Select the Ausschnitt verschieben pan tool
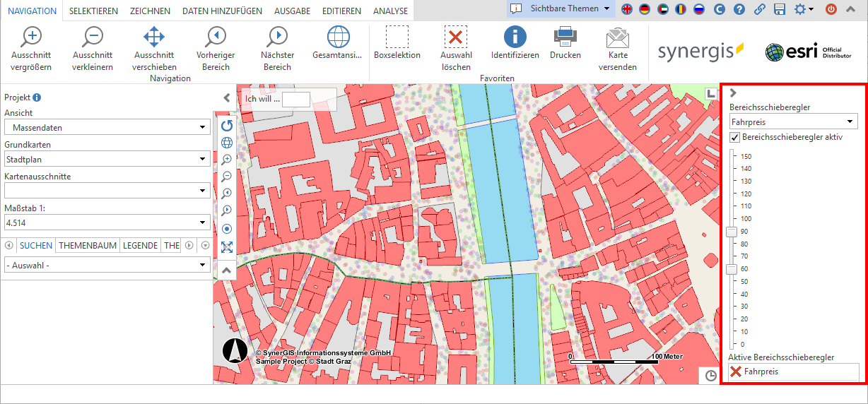Image resolution: width=868 pixels, height=404 pixels. (153, 37)
